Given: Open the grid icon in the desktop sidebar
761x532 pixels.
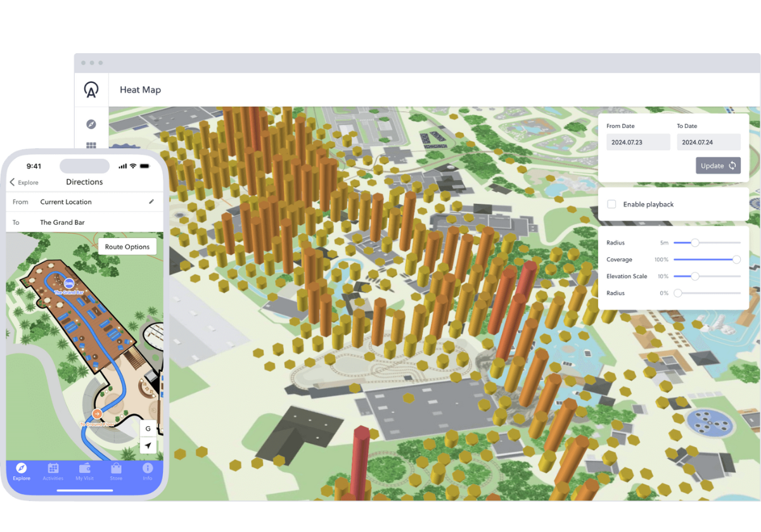Looking at the screenshot, I should coord(91,146).
